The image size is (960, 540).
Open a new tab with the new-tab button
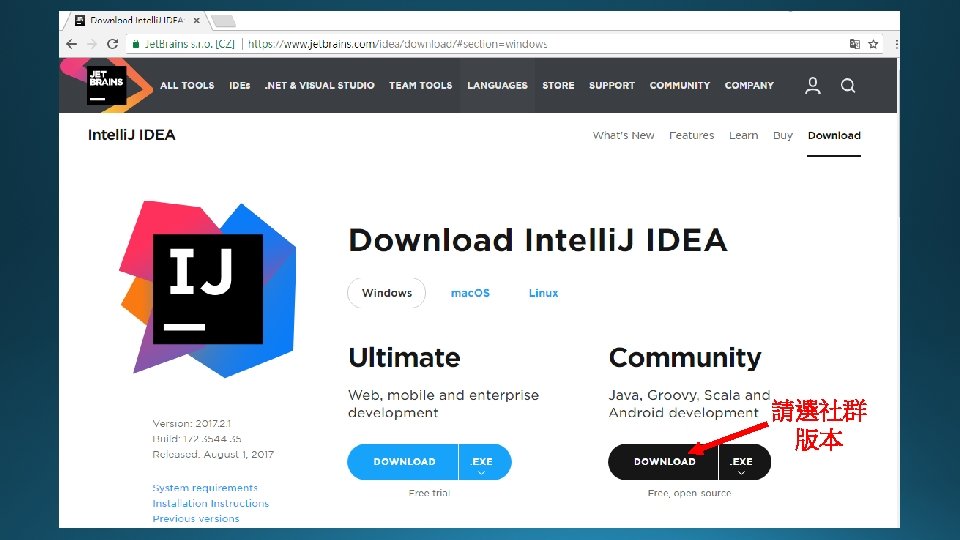tap(223, 21)
